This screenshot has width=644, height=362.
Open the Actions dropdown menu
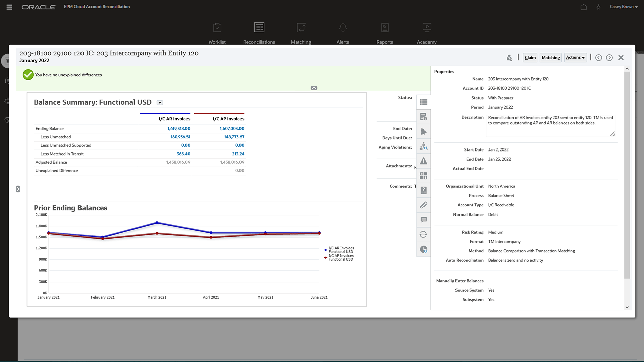(575, 58)
